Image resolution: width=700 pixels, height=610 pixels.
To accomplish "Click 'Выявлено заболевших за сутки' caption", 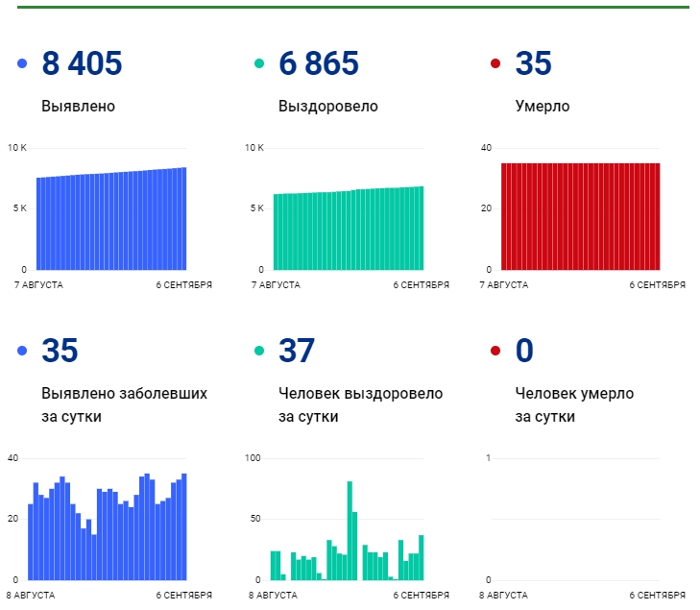I will tap(124, 404).
